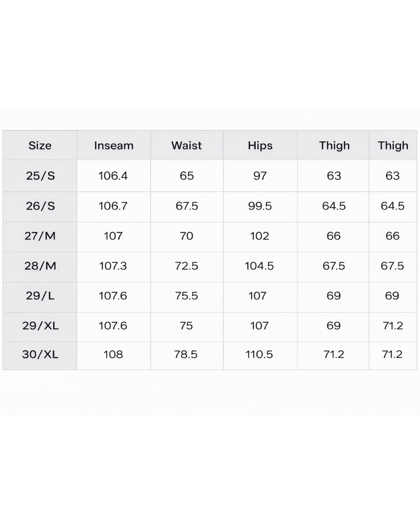The image size is (420, 525).
Task: Click the hips value 99.5
Action: point(260,206)
